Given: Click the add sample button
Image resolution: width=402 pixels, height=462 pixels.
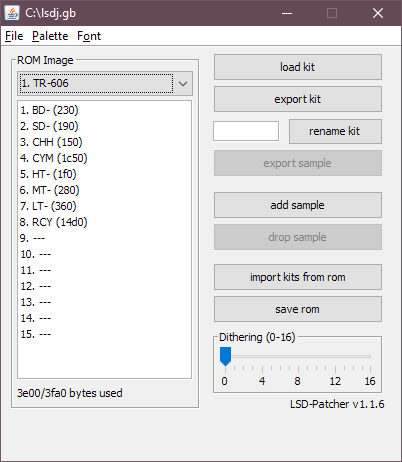Looking at the screenshot, I should [x=298, y=205].
